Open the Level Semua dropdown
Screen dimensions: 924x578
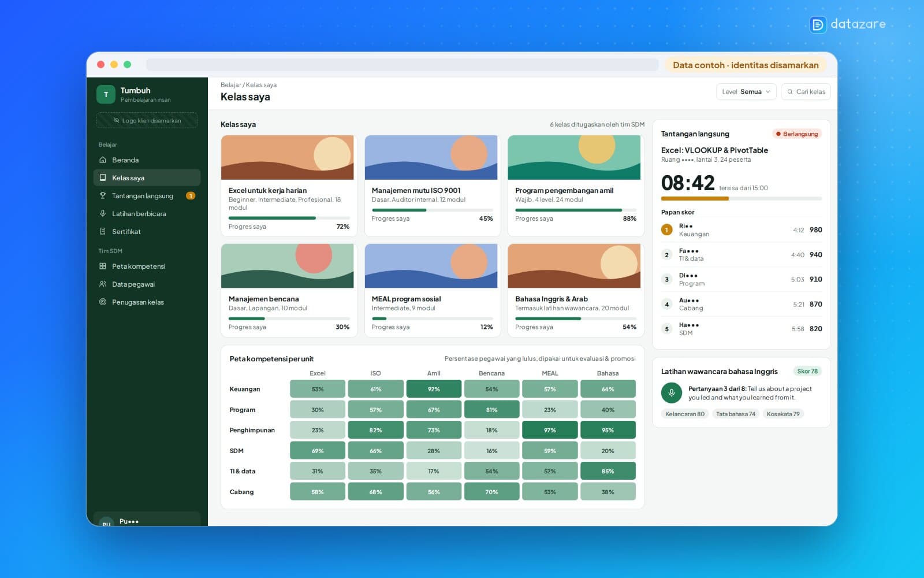(x=746, y=92)
